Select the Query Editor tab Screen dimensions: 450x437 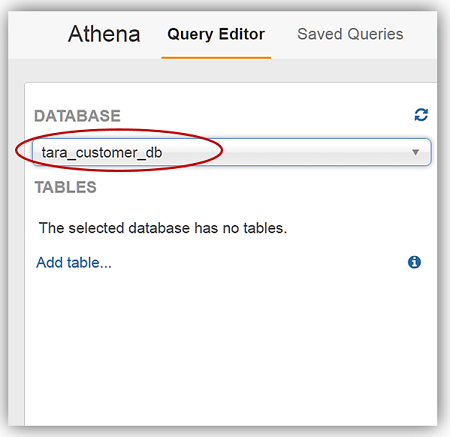tap(216, 34)
